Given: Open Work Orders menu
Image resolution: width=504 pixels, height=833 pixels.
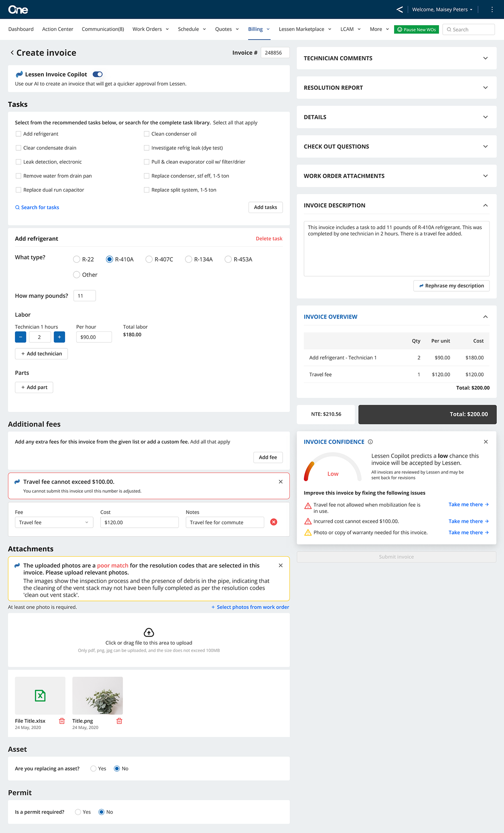Looking at the screenshot, I should pos(151,29).
